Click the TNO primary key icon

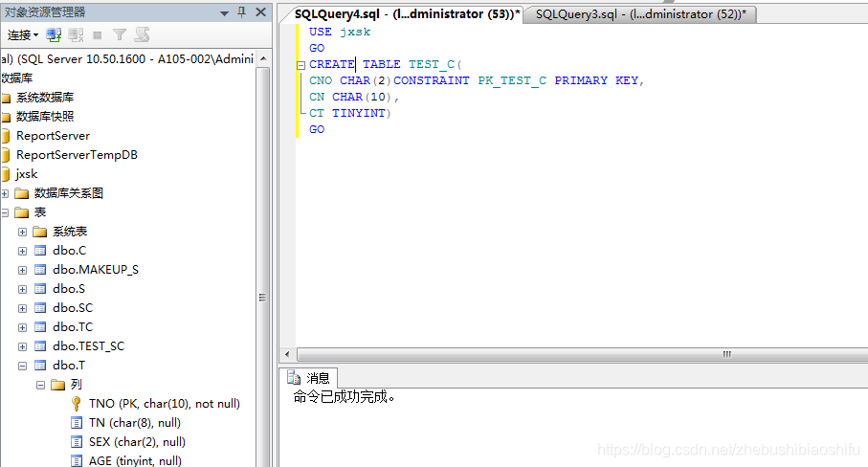77,404
